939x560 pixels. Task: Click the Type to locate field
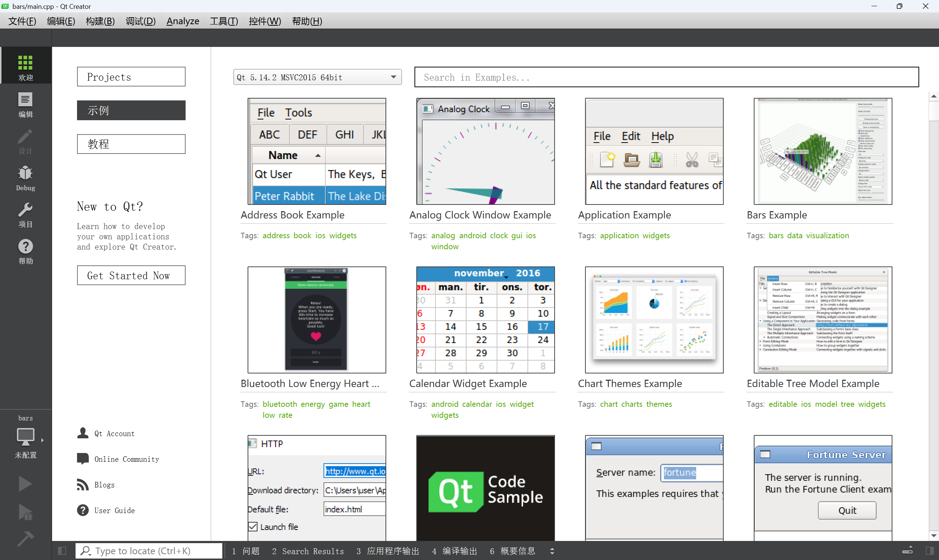[149, 550]
